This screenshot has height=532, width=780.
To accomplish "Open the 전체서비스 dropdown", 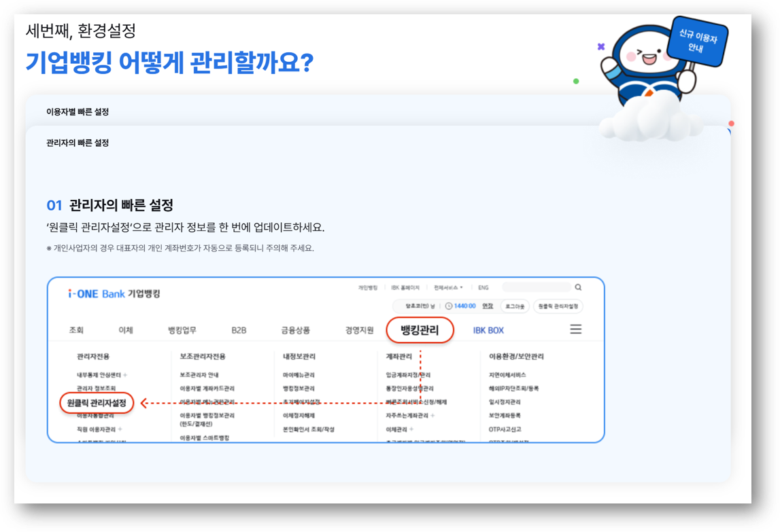I will [x=448, y=287].
